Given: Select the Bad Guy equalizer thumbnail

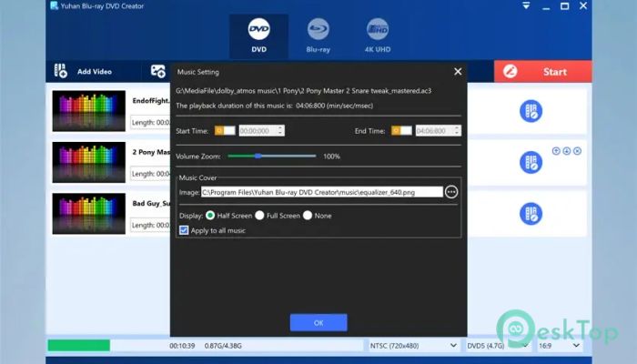Looking at the screenshot, I should [x=89, y=214].
